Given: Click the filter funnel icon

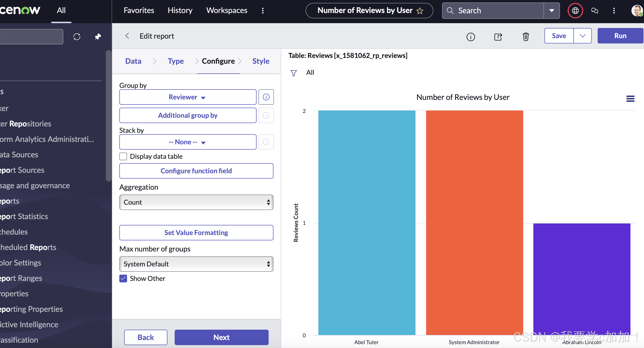Looking at the screenshot, I should 293,73.
